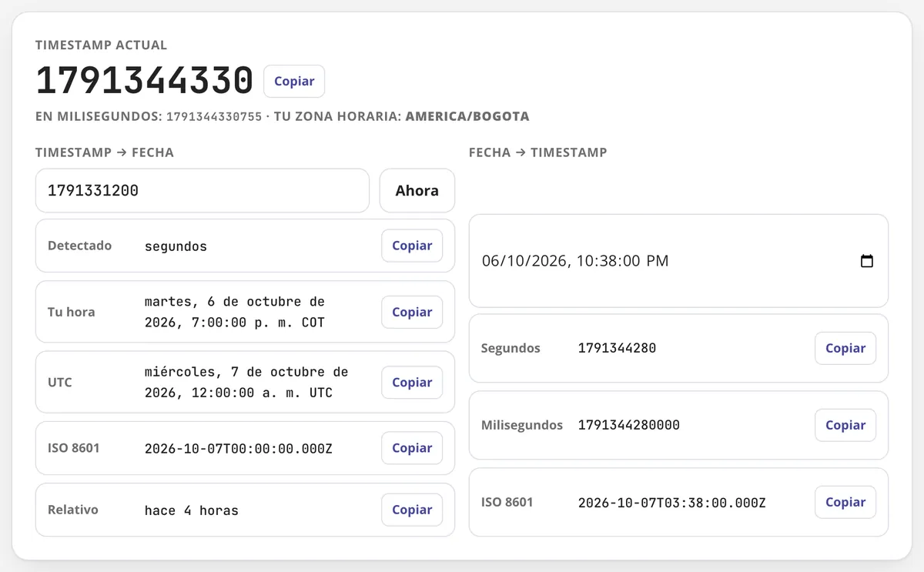The height and width of the screenshot is (572, 924).
Task: Click the text 2026-10-07T03:38:00.000Z
Action: [672, 503]
